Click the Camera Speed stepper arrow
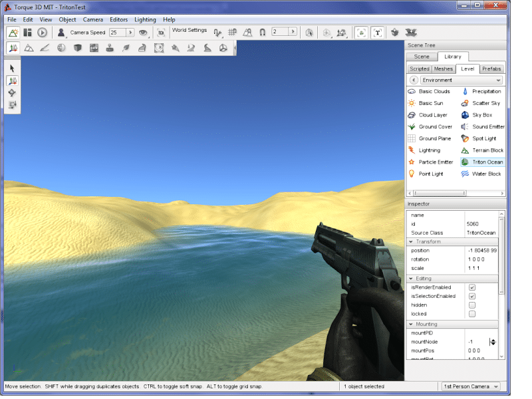 tap(130, 33)
